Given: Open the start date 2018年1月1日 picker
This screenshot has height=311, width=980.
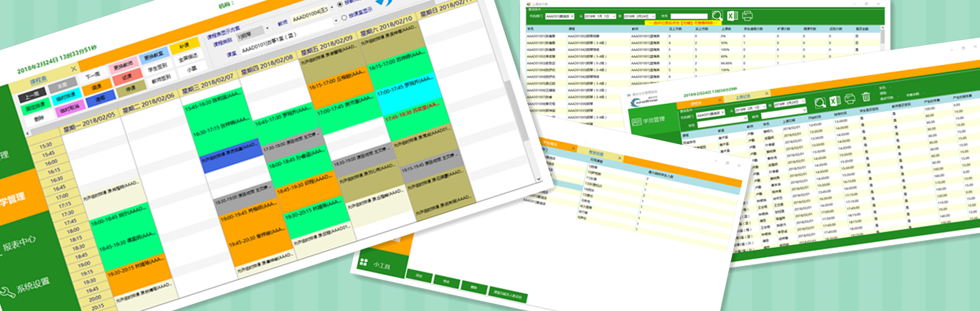Looking at the screenshot, I should 600,15.
